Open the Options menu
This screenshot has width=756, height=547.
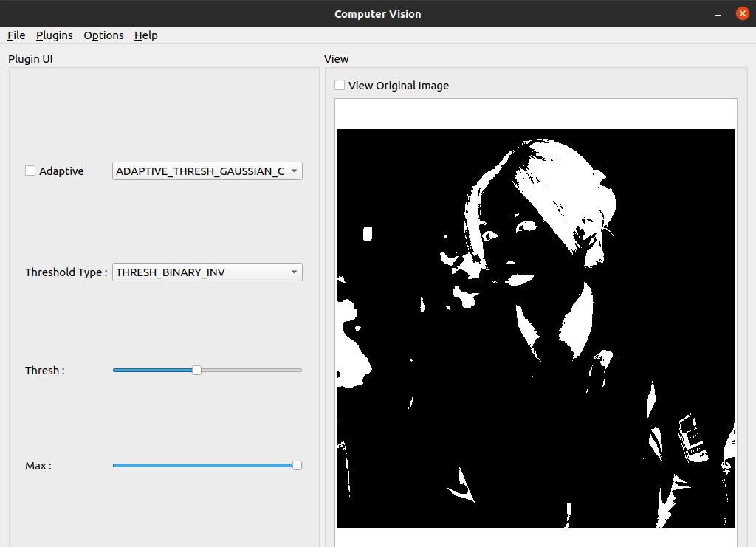103,35
